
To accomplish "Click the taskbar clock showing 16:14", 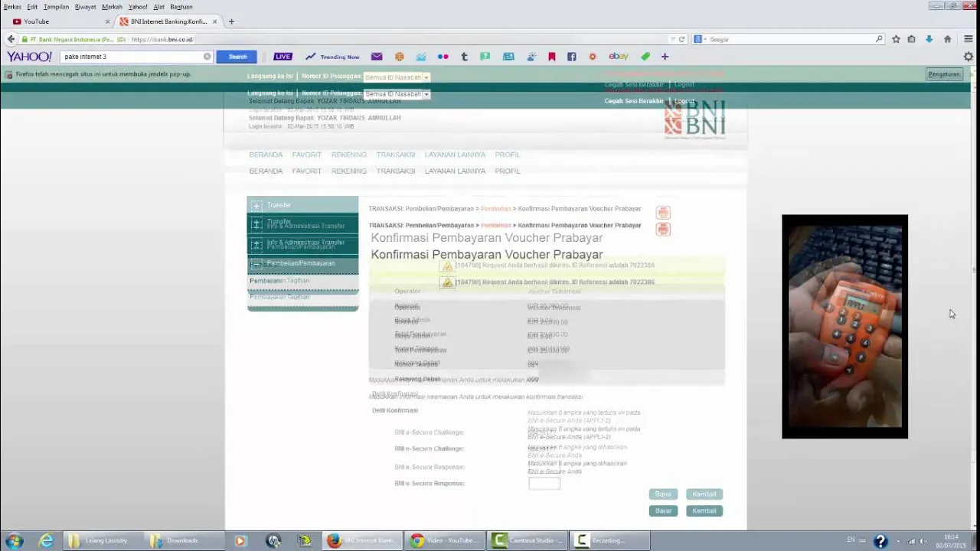I will coord(951,541).
